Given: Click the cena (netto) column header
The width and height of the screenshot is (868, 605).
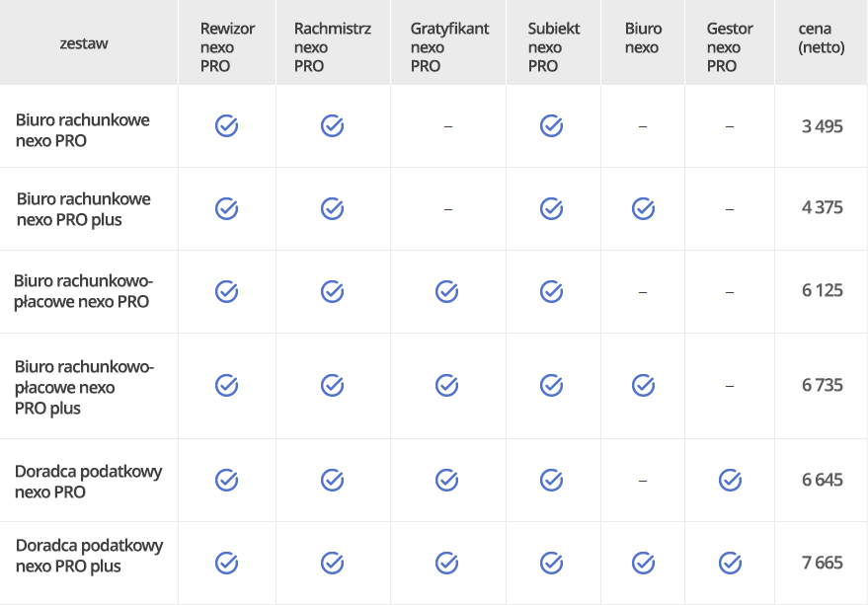Looking at the screenshot, I should click(x=822, y=38).
